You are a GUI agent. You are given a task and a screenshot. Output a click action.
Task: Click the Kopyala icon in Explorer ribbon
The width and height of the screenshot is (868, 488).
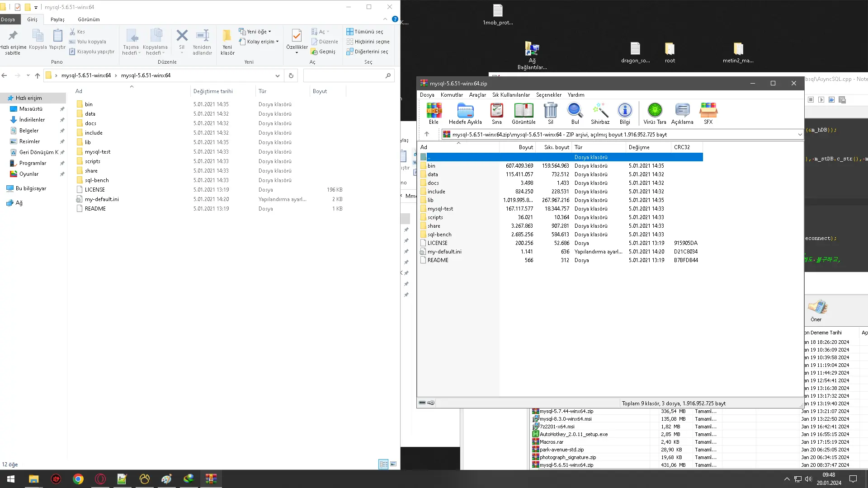click(38, 40)
